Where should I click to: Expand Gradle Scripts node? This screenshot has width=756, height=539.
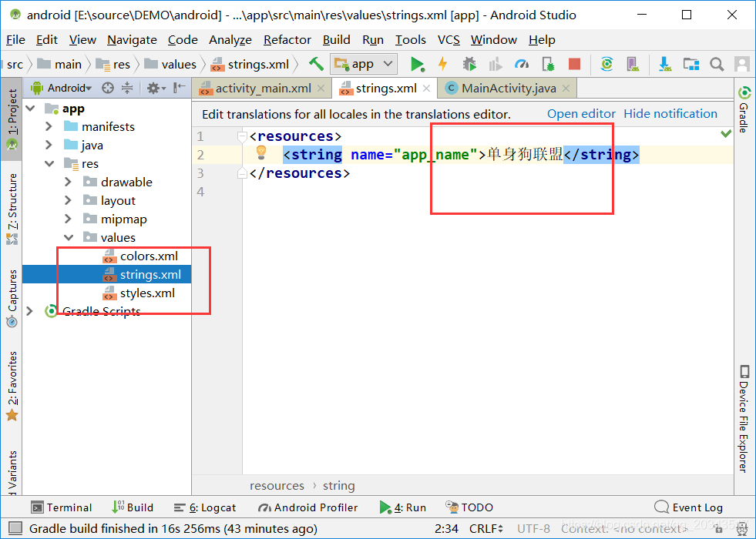point(29,311)
